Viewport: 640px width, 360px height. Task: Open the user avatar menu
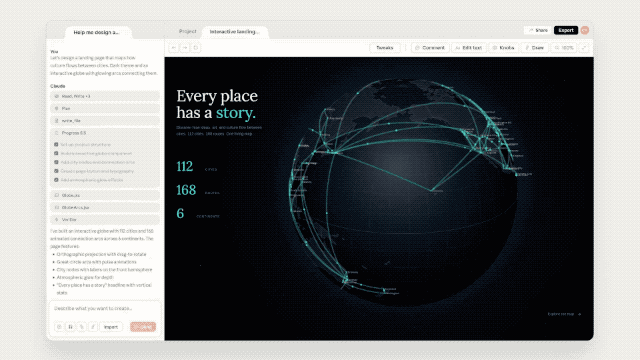point(585,30)
